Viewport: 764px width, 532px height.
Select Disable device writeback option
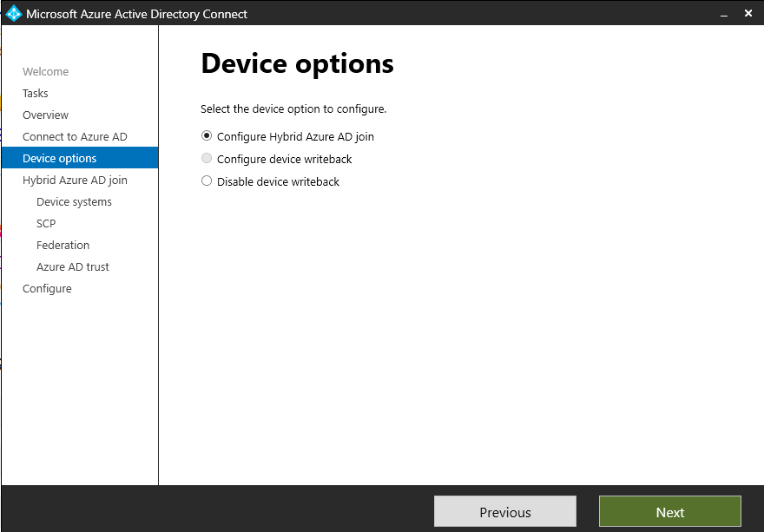pyautogui.click(x=207, y=181)
